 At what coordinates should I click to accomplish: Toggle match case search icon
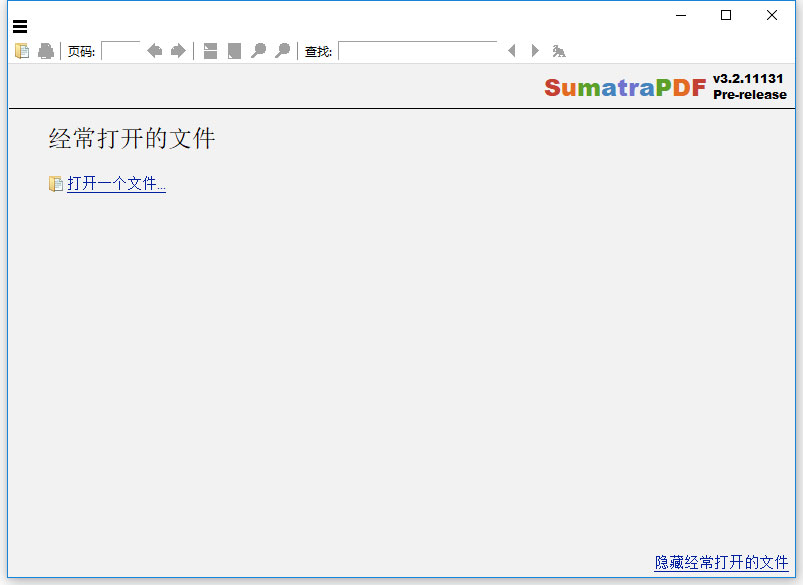pos(559,51)
